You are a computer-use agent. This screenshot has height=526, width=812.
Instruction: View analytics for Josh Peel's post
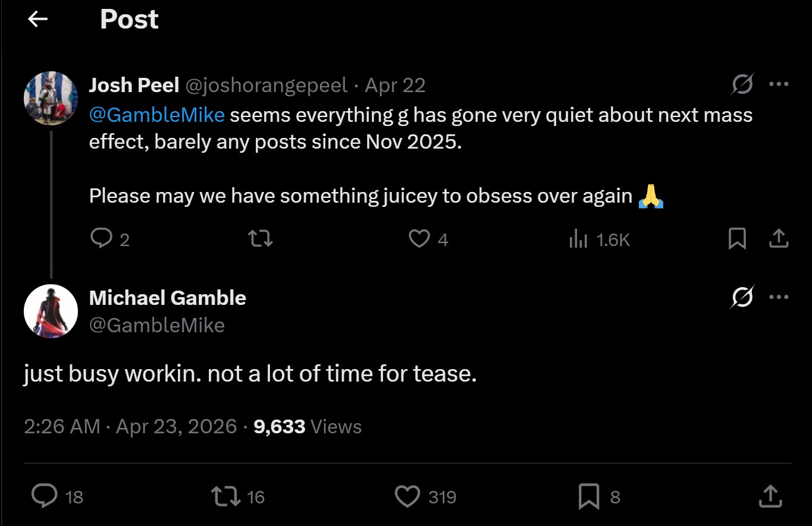point(578,239)
